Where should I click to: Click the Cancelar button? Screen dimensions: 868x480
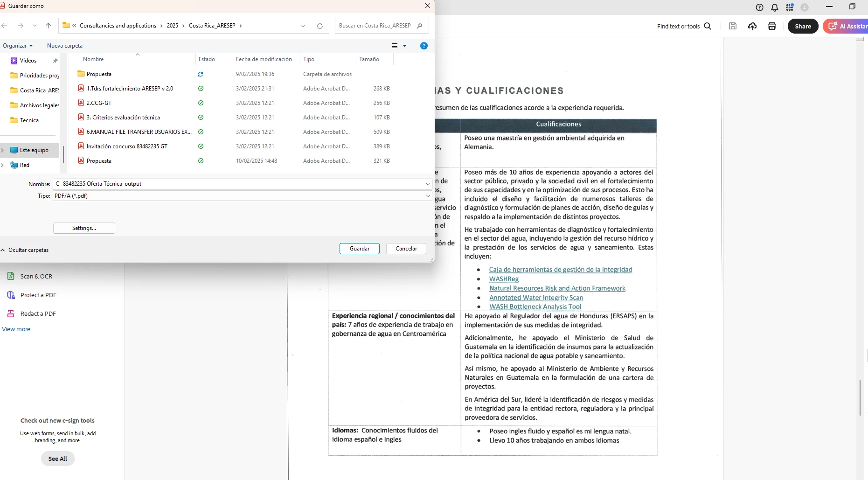406,249
